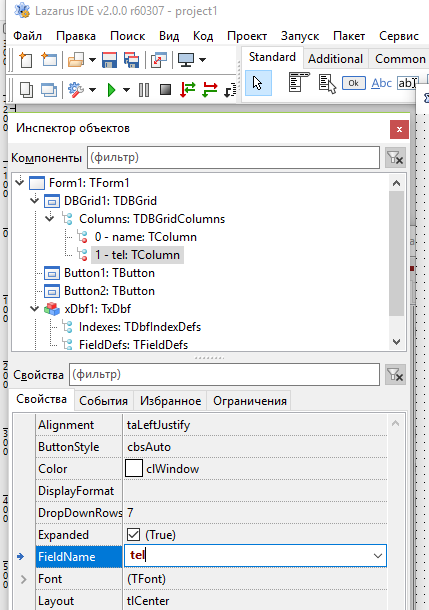Switch to the Избранное tab
The image size is (429, 610).
(x=170, y=401)
